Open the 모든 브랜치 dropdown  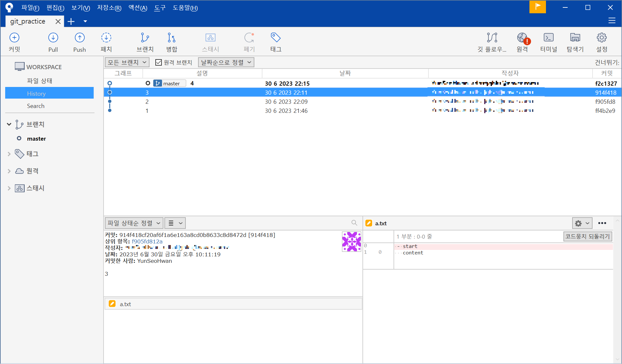(127, 62)
